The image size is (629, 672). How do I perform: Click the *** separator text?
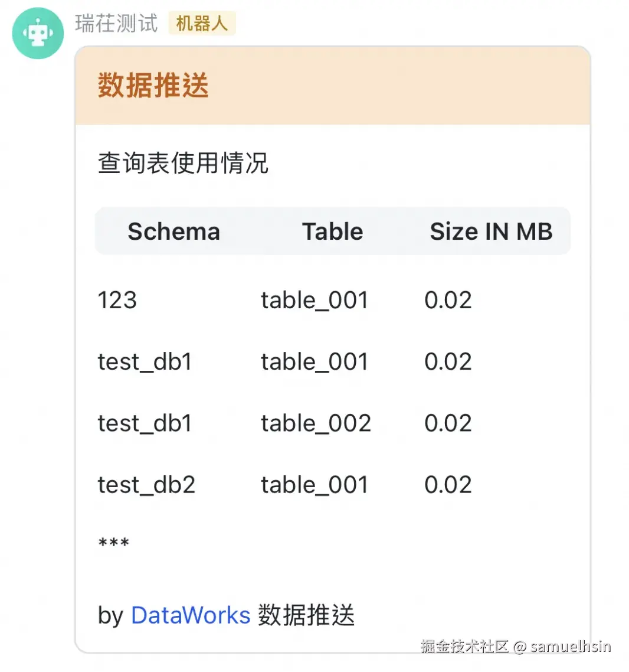pos(113,543)
